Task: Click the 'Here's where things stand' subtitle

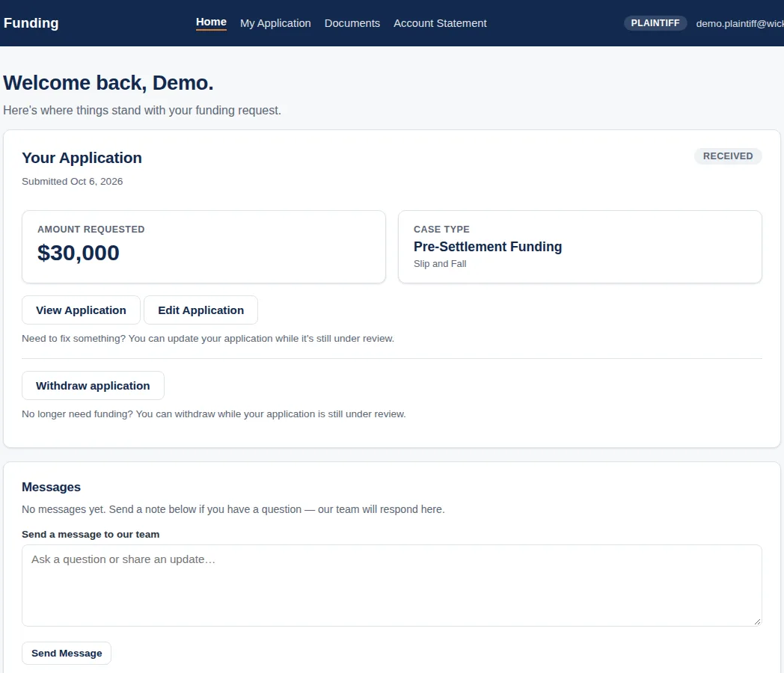Action: coord(142,111)
